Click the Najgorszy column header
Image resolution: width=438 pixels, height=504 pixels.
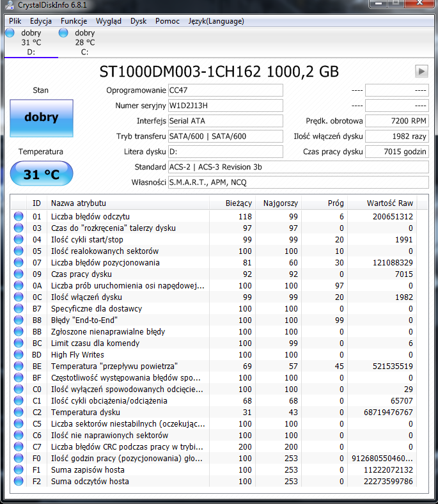[279, 203]
